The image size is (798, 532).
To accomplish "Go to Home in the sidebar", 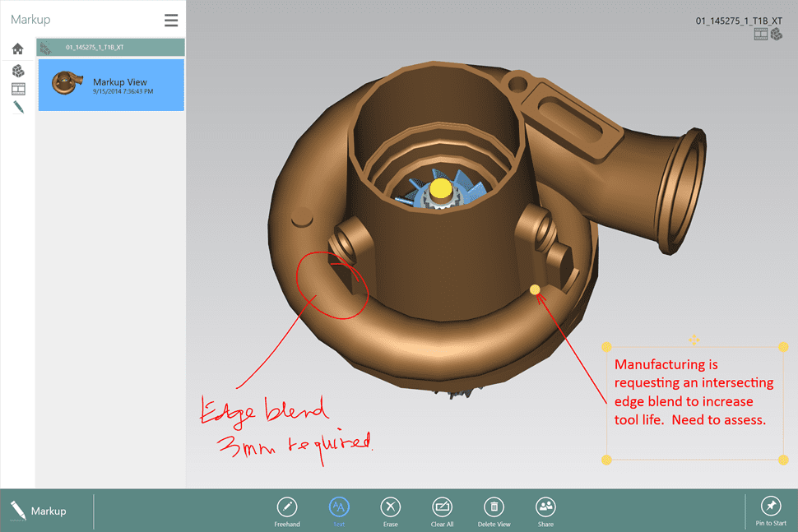I will tap(17, 49).
